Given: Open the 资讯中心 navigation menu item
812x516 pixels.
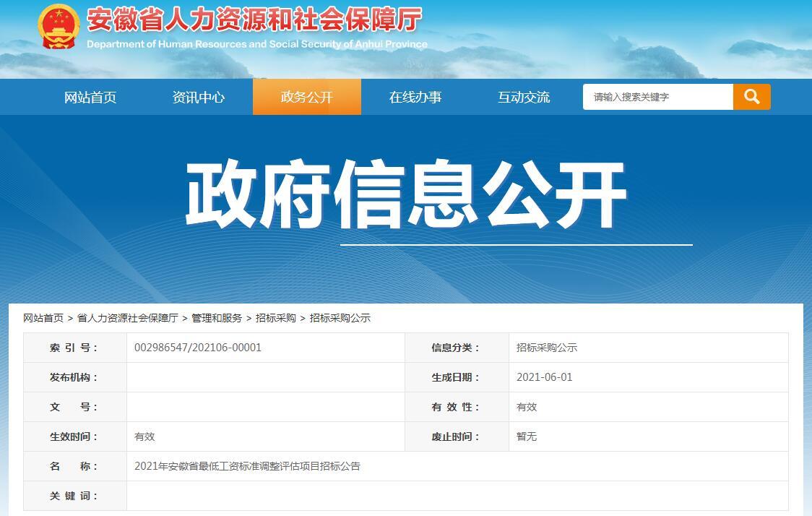Looking at the screenshot, I should (199, 96).
